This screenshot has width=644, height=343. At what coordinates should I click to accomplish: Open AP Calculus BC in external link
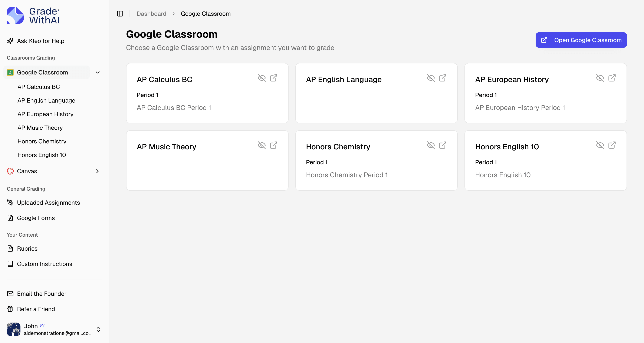coord(274,78)
